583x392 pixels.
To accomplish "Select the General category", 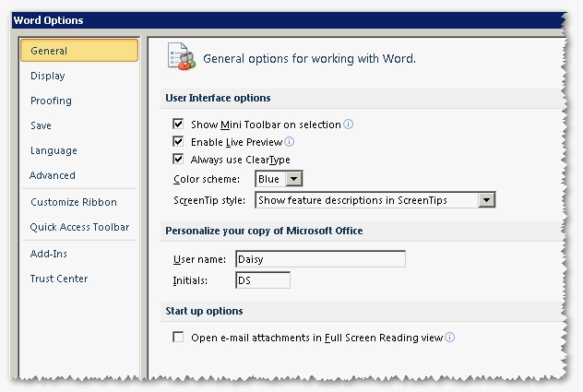I will [79, 51].
